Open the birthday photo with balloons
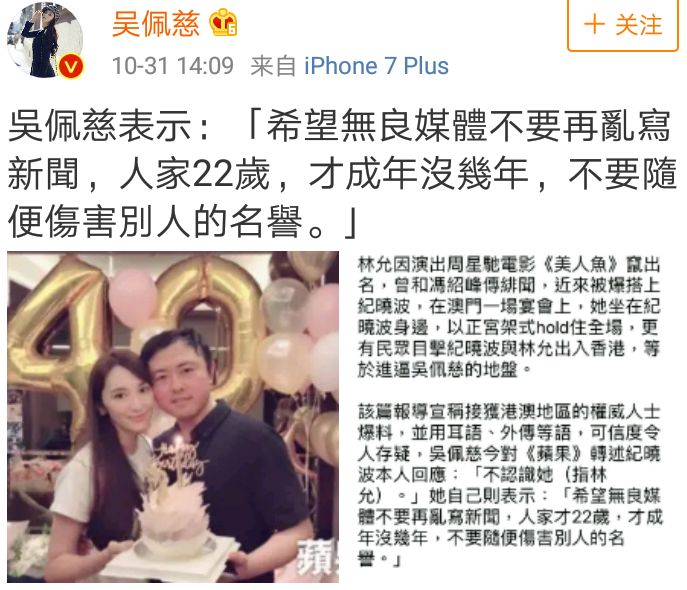Viewport: 687px width, 590px height. click(x=173, y=417)
